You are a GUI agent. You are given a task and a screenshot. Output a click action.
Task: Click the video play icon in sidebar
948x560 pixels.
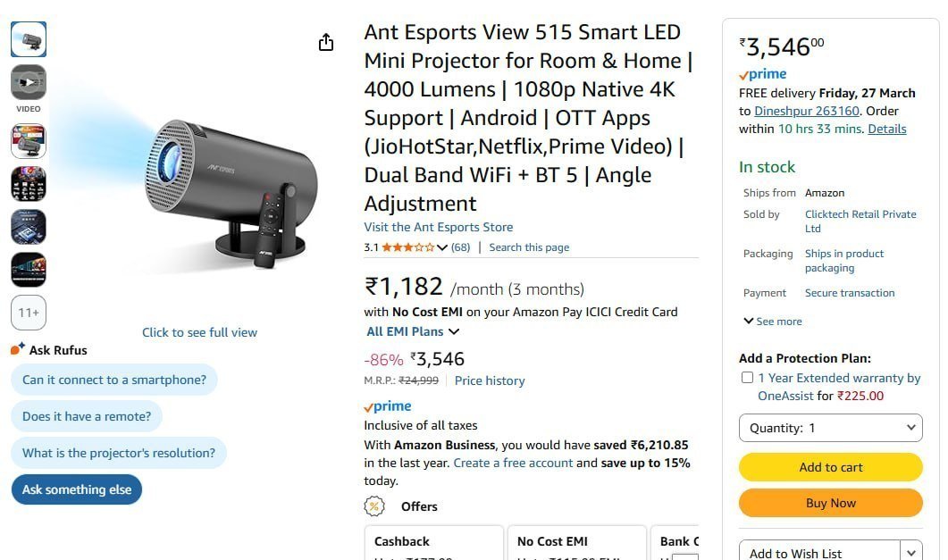tap(28, 83)
